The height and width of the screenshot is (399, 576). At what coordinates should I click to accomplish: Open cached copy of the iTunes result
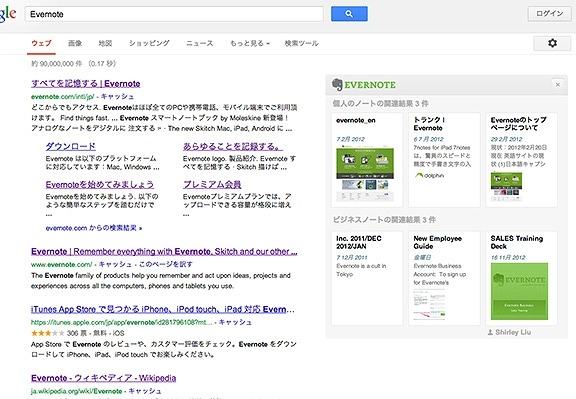point(235,322)
